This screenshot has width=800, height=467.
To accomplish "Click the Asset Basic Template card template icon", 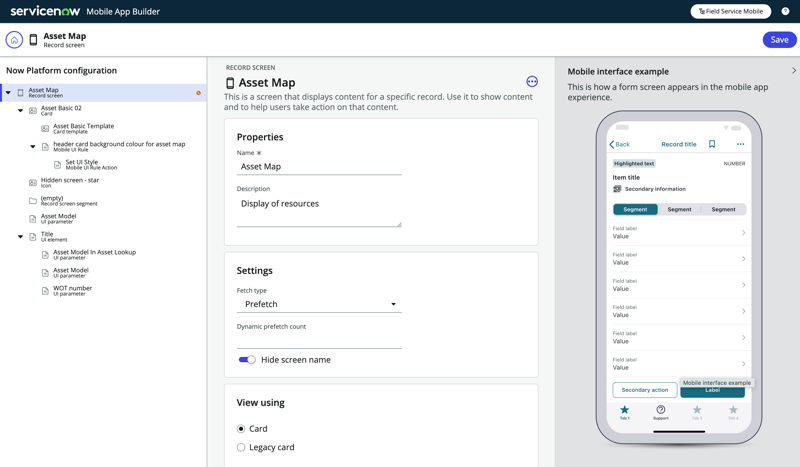I will tap(45, 129).
